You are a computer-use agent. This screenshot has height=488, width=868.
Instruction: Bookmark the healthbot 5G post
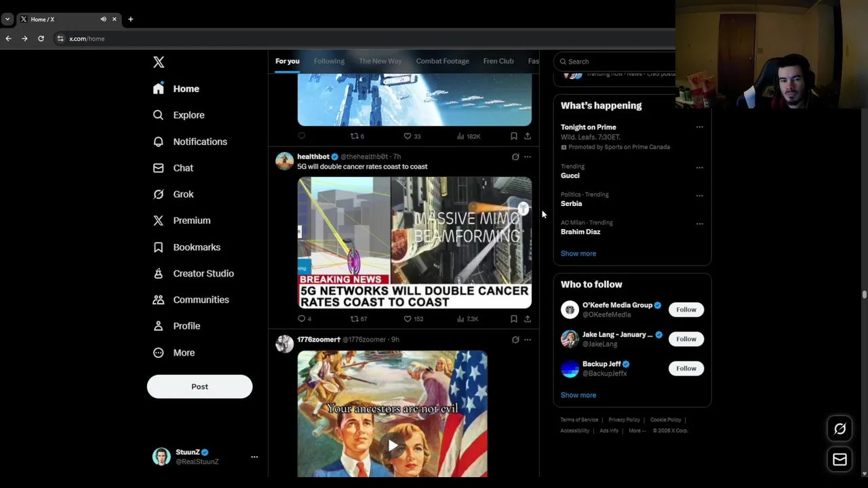coord(514,319)
